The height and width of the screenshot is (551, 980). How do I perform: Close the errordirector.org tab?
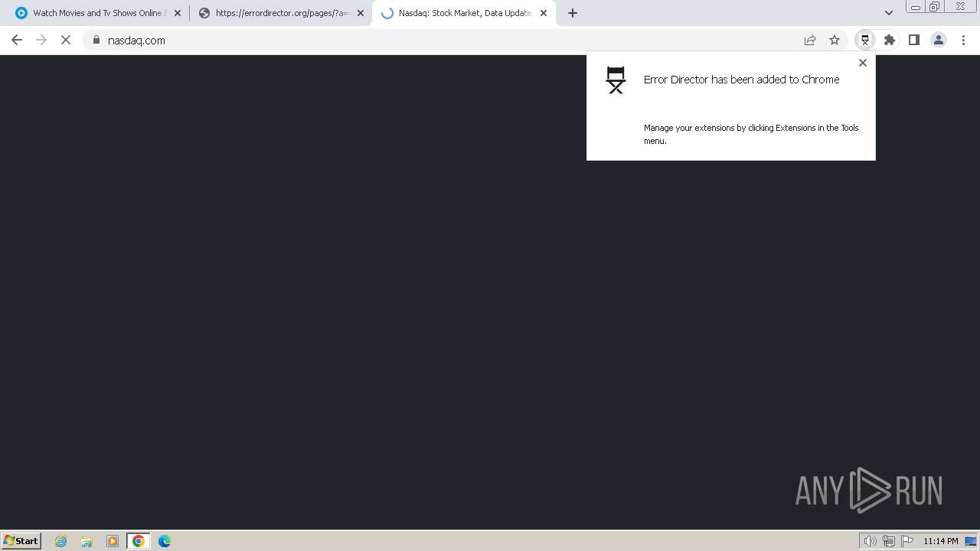pyautogui.click(x=361, y=13)
